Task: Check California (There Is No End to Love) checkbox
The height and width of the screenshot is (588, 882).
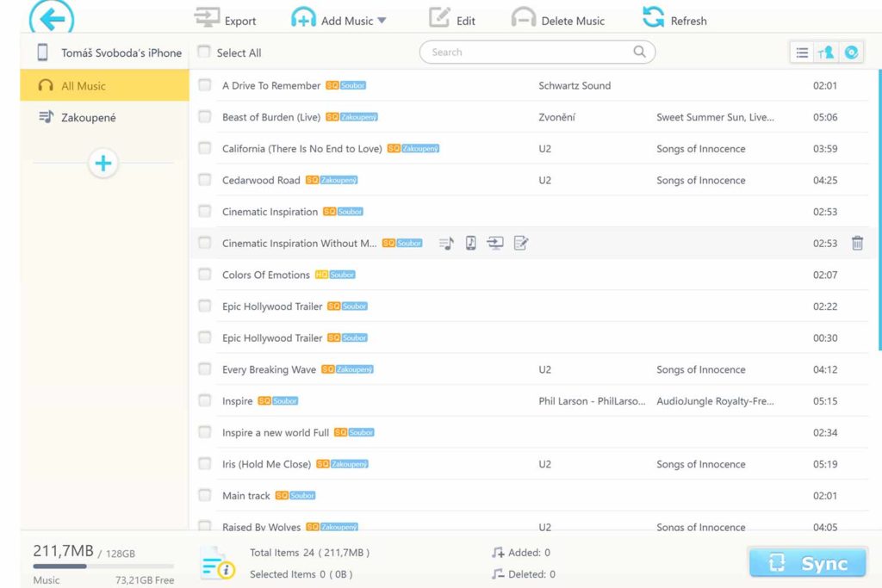Action: (x=205, y=148)
